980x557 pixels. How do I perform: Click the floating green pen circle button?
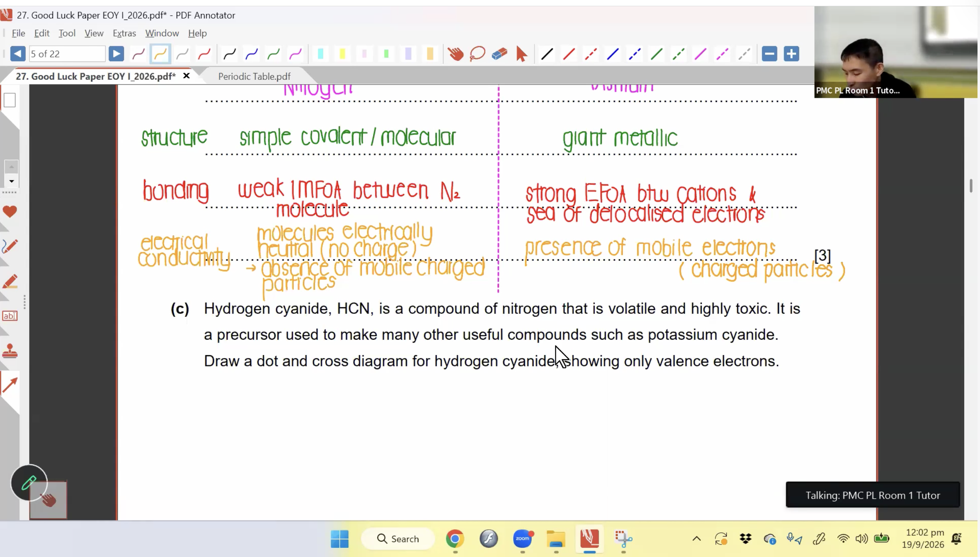29,482
